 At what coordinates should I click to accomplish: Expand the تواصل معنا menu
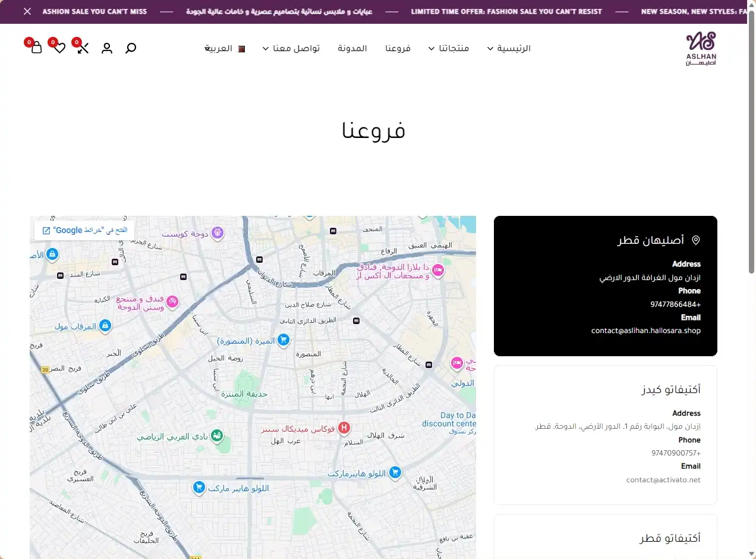pos(291,48)
